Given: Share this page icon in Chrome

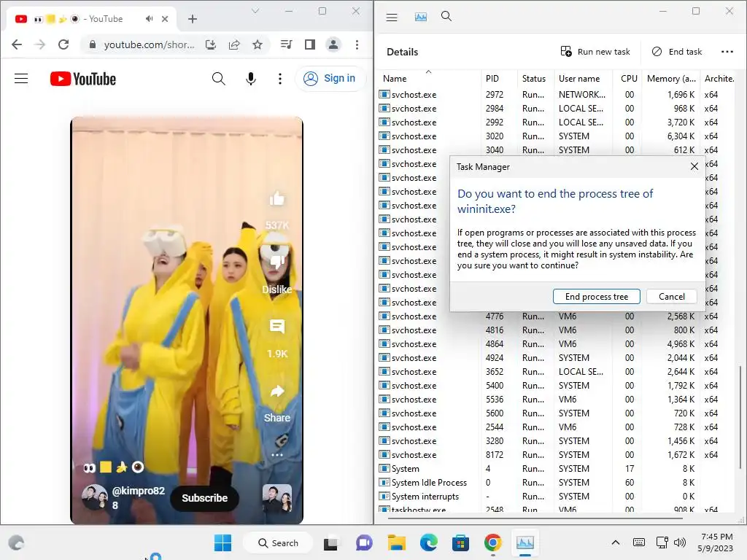Looking at the screenshot, I should pos(234,44).
